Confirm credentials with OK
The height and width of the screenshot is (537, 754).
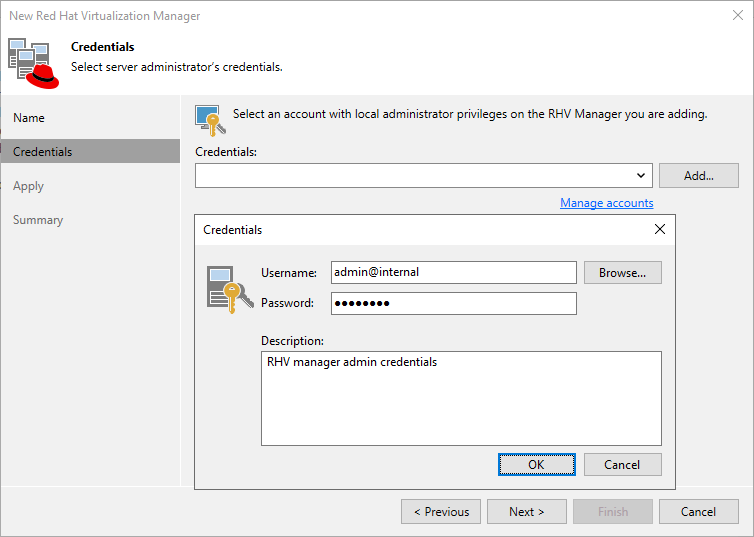[x=536, y=464]
